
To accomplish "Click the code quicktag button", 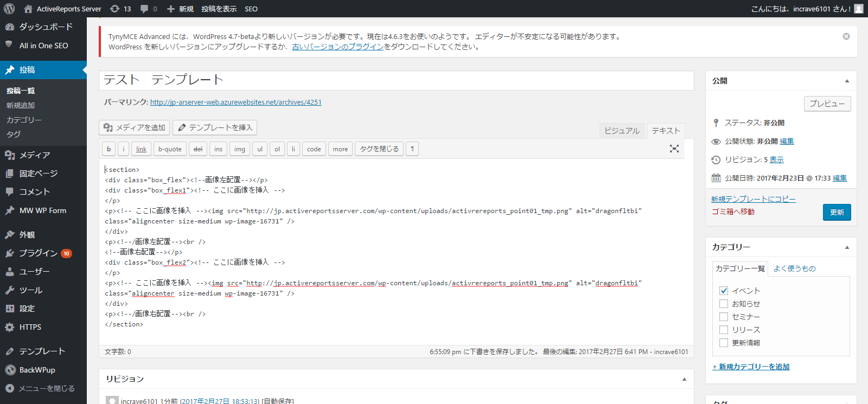I will pyautogui.click(x=314, y=149).
